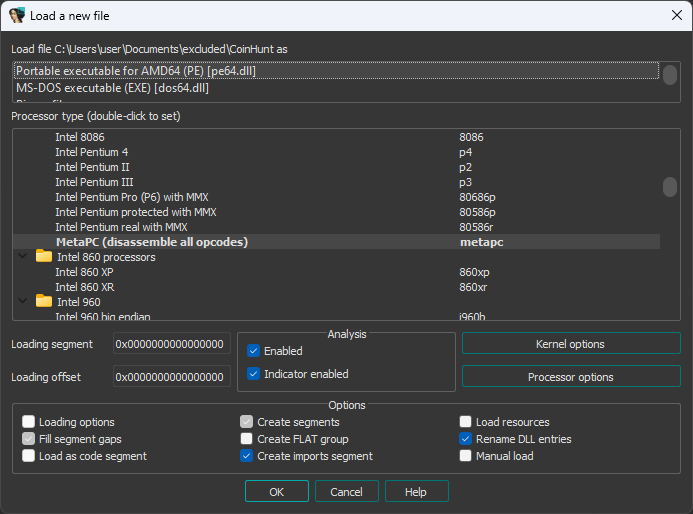Disable the Create imports segment checkbox
The height and width of the screenshot is (514, 693).
pyautogui.click(x=247, y=456)
